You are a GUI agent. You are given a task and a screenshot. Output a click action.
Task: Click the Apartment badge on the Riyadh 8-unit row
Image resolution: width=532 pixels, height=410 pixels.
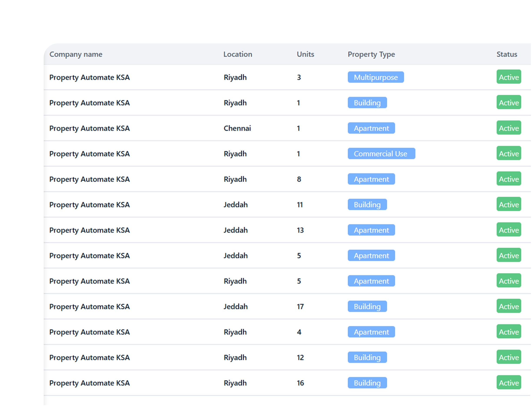[x=371, y=179]
